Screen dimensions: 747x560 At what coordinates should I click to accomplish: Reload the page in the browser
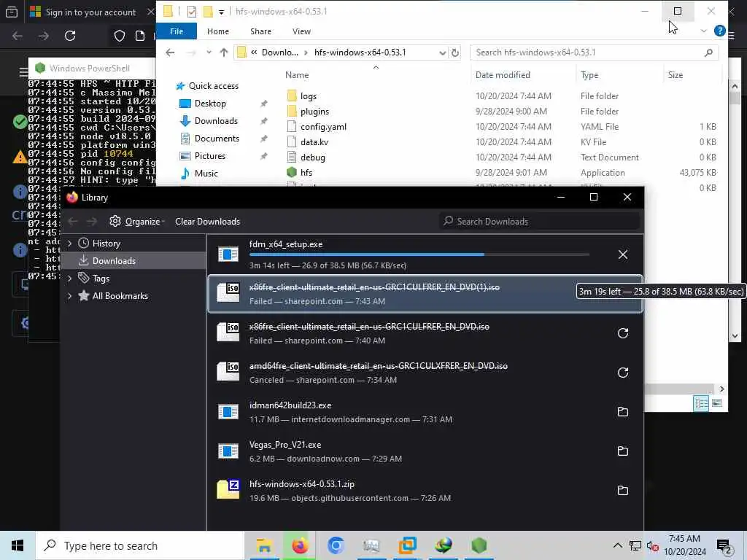70,36
